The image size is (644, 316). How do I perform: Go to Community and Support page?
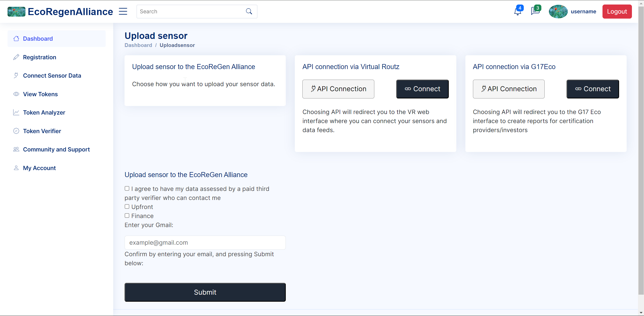click(x=56, y=149)
